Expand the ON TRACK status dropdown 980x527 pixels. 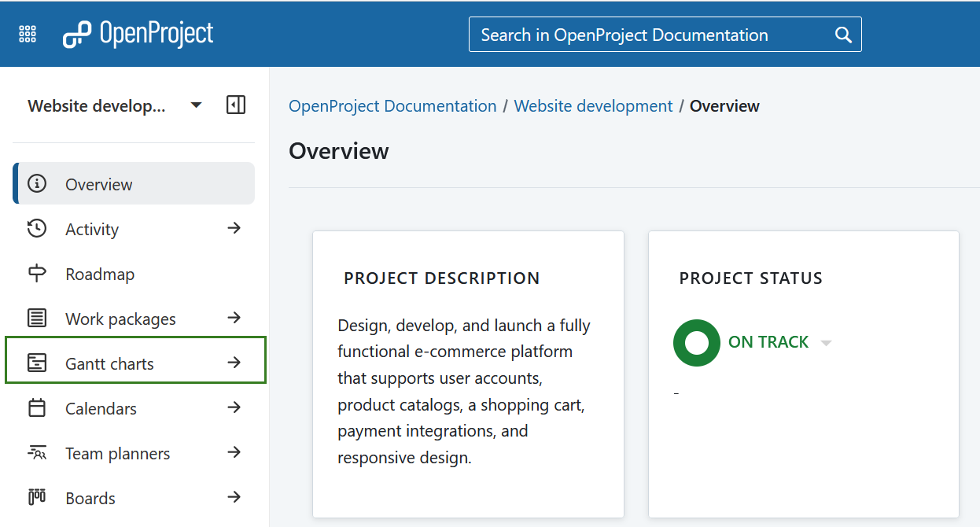tap(826, 342)
